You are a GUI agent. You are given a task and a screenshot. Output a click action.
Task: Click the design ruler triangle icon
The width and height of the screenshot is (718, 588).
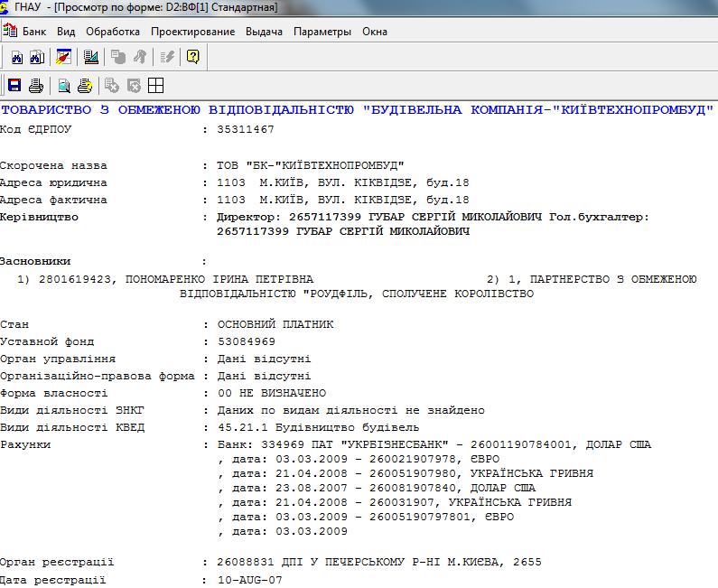tap(90, 57)
